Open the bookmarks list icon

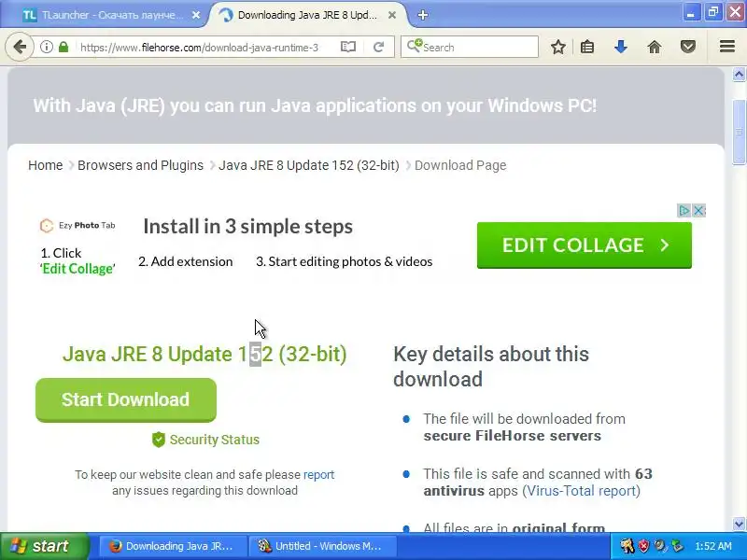(x=587, y=47)
